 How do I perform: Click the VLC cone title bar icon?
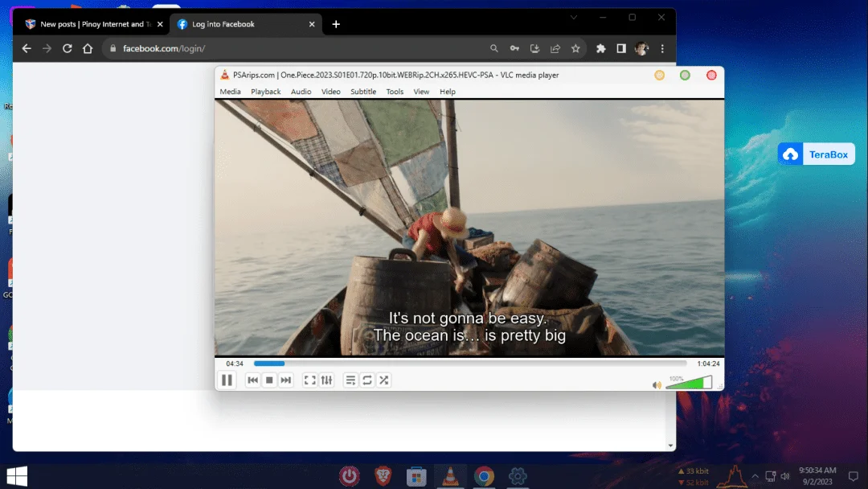(x=225, y=75)
